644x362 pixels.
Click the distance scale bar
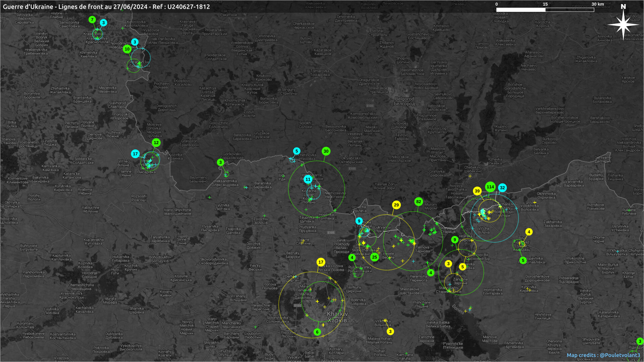point(545,10)
